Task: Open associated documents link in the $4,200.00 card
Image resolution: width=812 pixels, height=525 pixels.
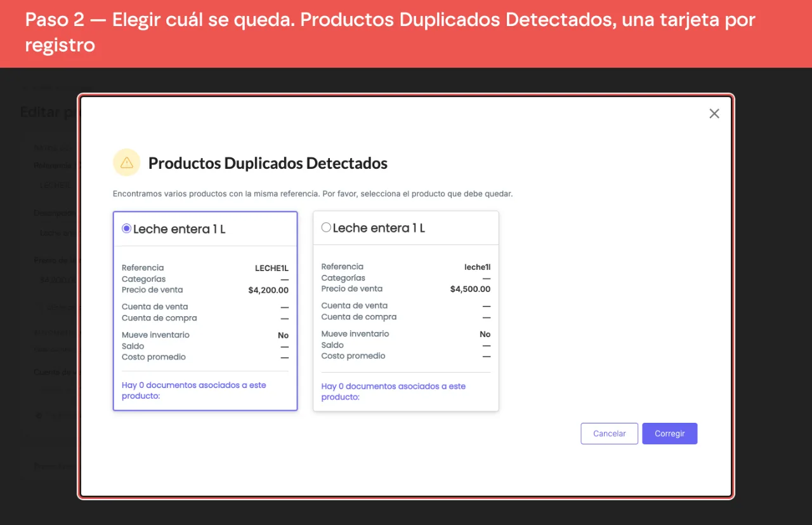Action: click(x=194, y=390)
